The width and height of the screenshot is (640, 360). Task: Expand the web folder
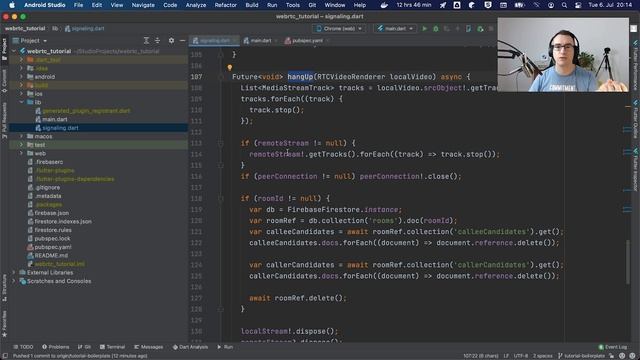[x=22, y=153]
